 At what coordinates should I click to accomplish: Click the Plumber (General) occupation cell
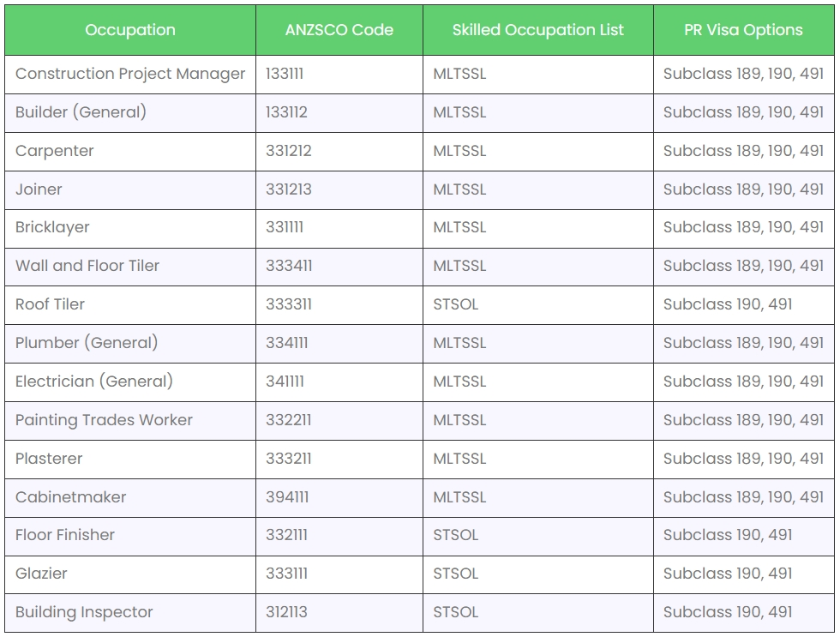(x=87, y=343)
